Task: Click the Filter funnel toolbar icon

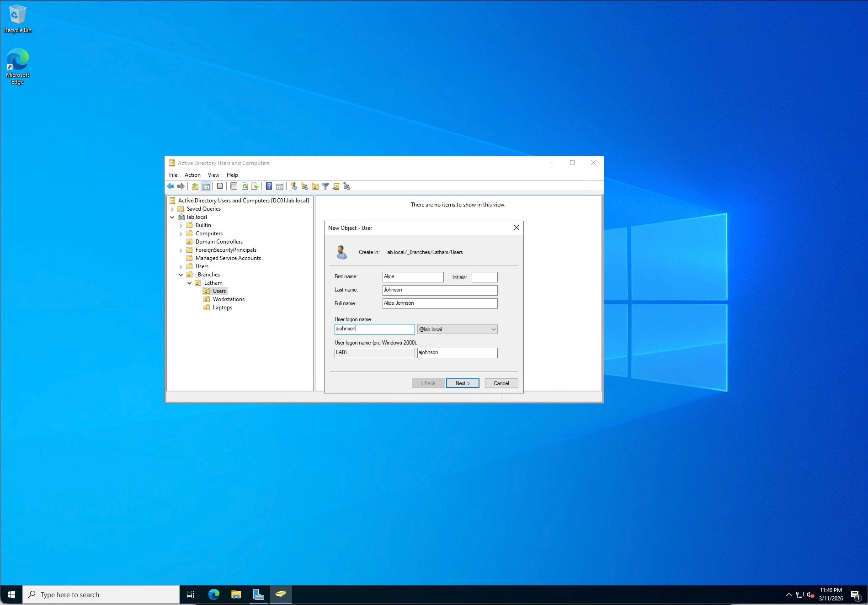Action: pyautogui.click(x=325, y=186)
